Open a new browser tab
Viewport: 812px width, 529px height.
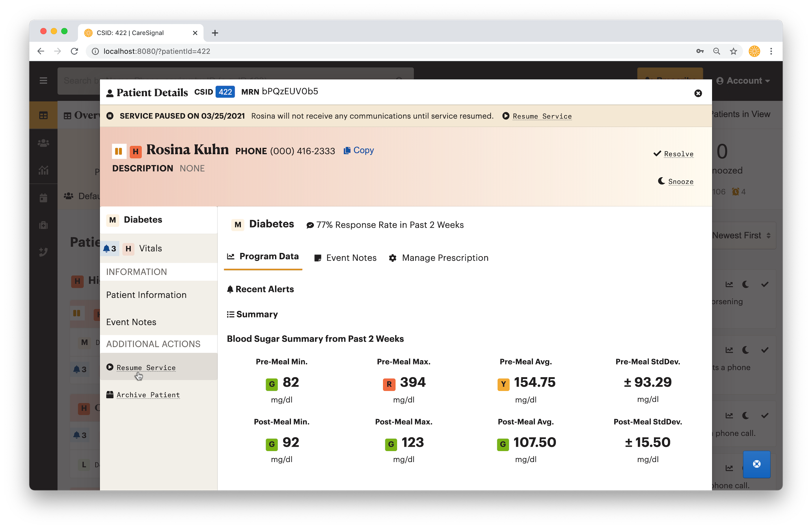[215, 33]
